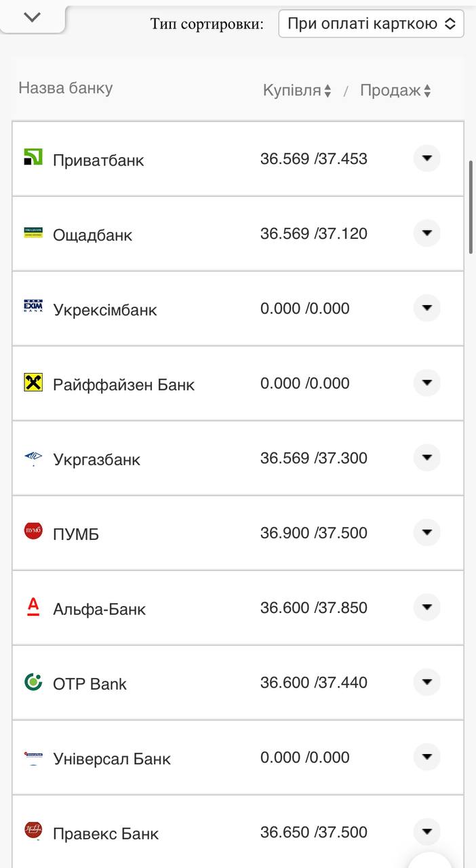Click the green OTP Bank logo
Image resolution: width=476 pixels, height=868 pixels.
[33, 682]
